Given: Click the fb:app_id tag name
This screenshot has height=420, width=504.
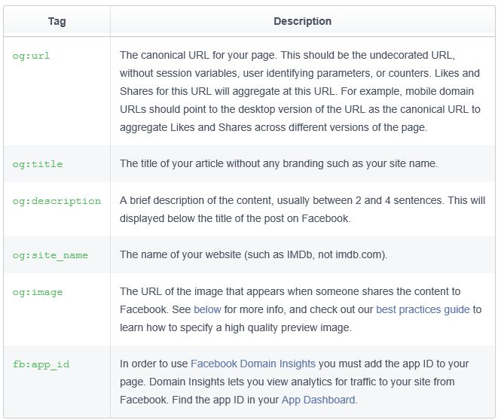Looking at the screenshot, I should pyautogui.click(x=41, y=364).
